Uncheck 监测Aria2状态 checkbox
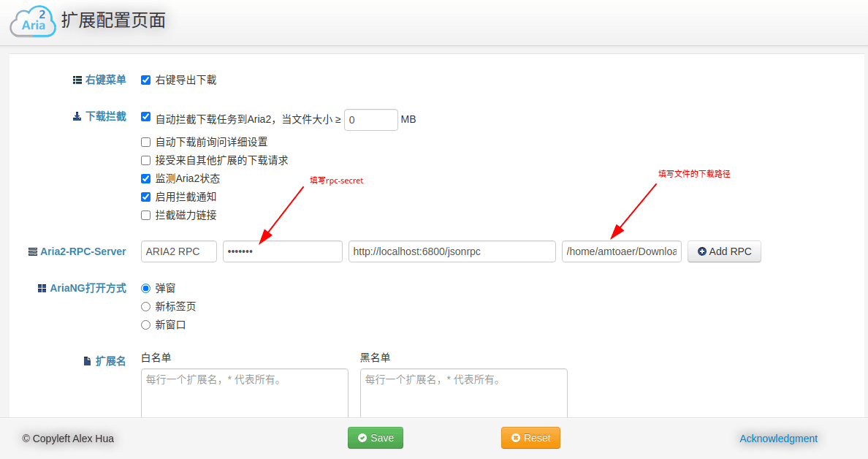The image size is (868, 459). coord(145,179)
